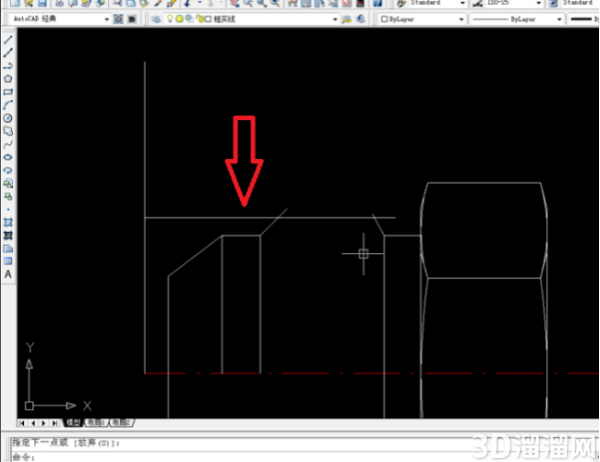Click the Save disk icon
The image size is (600, 462).
(x=42, y=3)
